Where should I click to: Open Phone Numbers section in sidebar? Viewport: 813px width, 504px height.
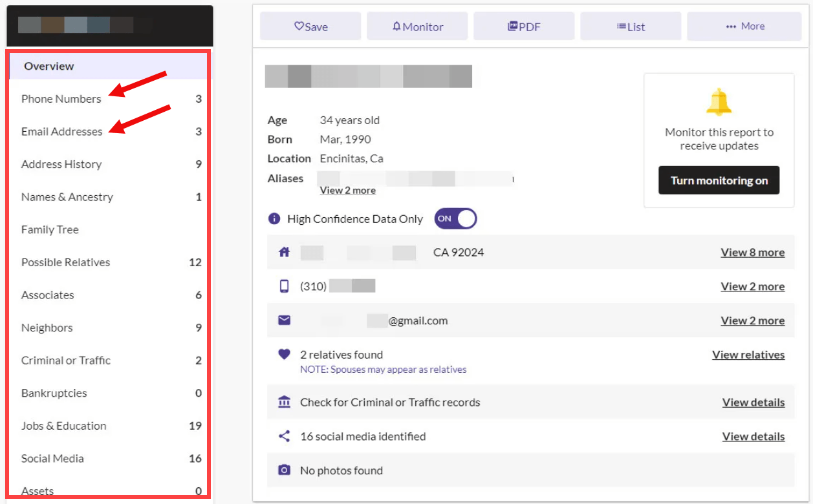(x=61, y=99)
